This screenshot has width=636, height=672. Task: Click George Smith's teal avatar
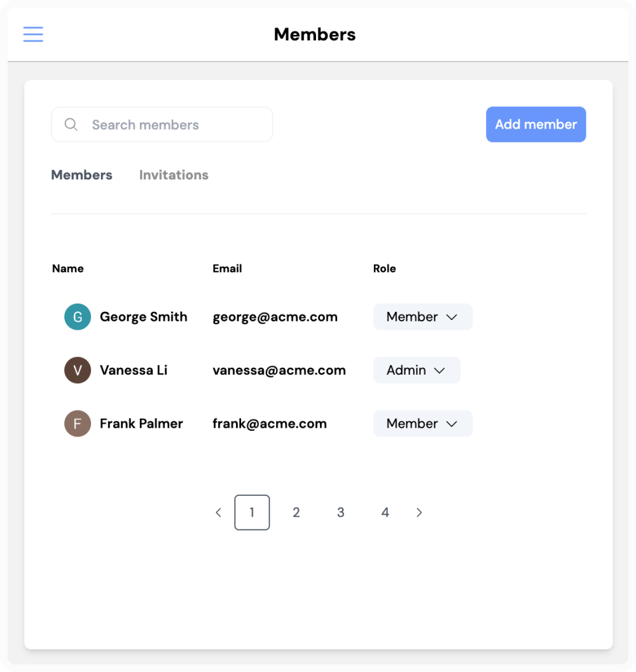[78, 317]
